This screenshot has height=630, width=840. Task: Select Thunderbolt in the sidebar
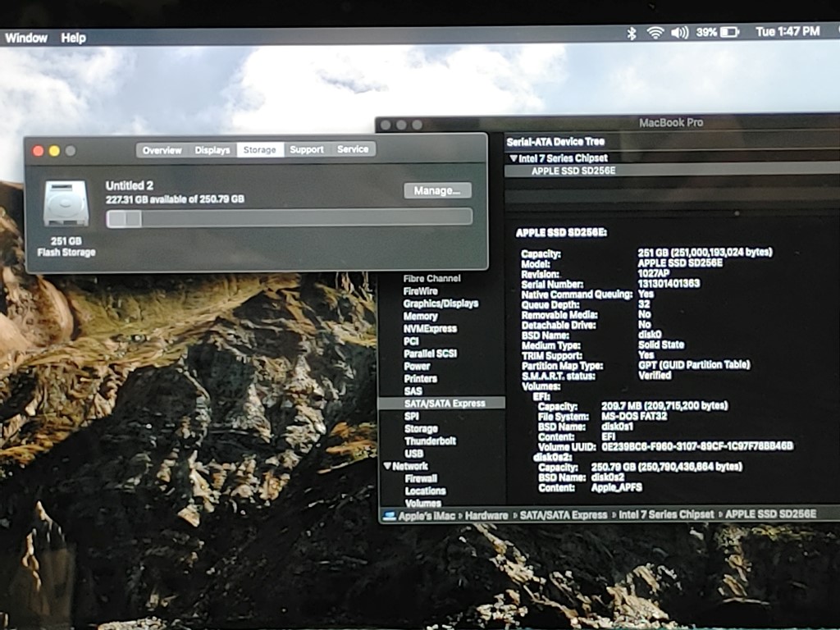431,441
